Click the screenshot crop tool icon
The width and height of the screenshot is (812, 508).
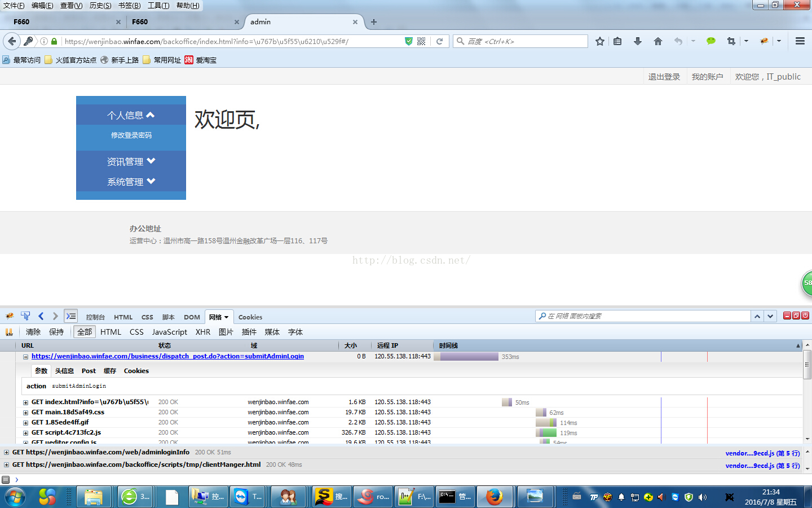click(731, 41)
